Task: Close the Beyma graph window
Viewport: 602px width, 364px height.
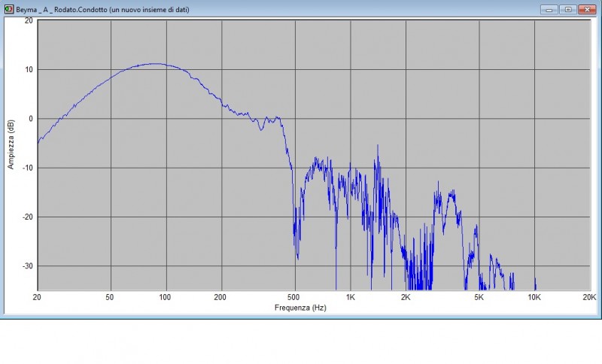Action: [587, 9]
